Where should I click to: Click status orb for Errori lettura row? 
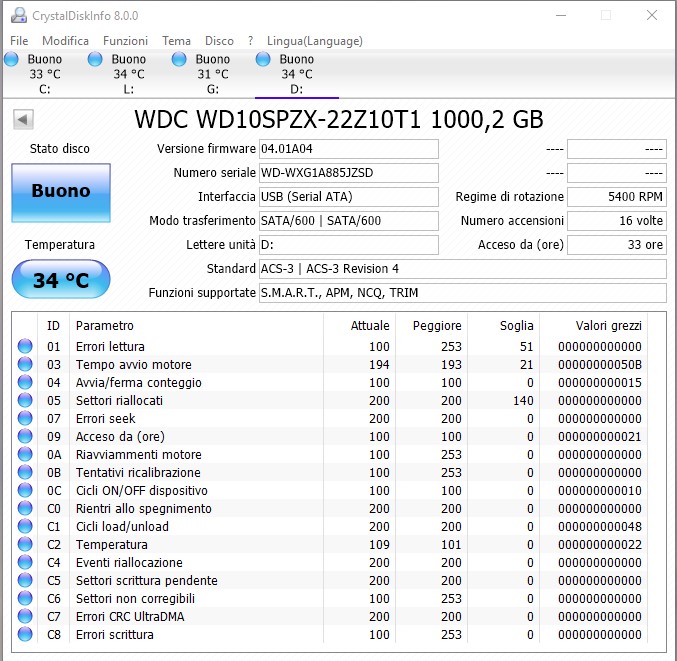click(25, 346)
